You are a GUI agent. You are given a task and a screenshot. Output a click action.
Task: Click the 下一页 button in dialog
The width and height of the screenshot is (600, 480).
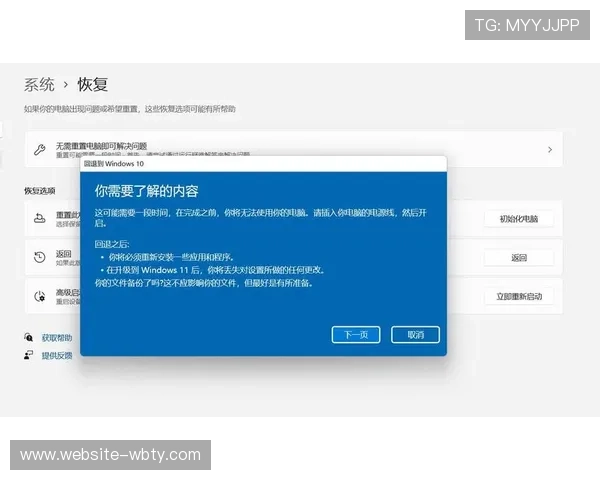(356, 335)
